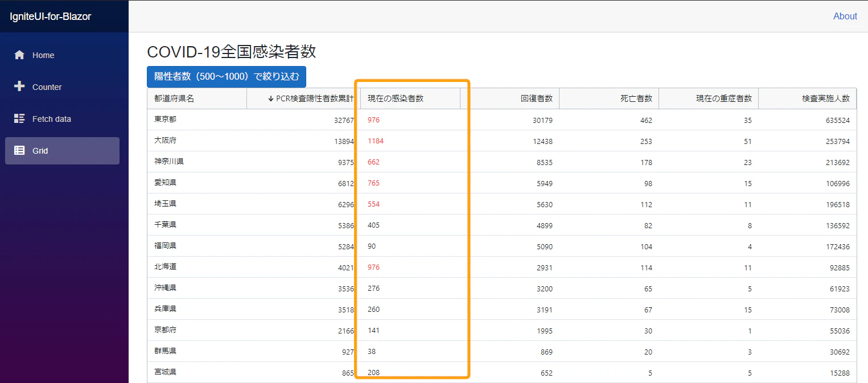Select the Grid icon in the sidebar
Viewport: 868px width, 383px height.
point(19,150)
